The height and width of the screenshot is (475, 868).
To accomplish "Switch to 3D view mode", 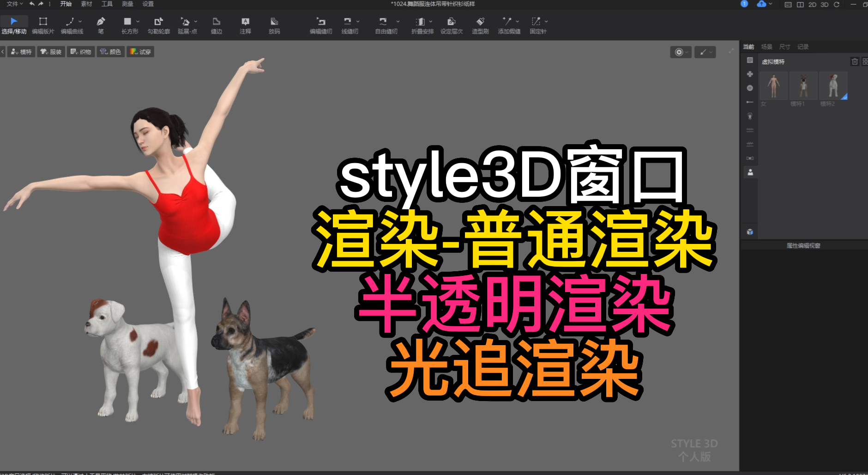I will coord(824,4).
